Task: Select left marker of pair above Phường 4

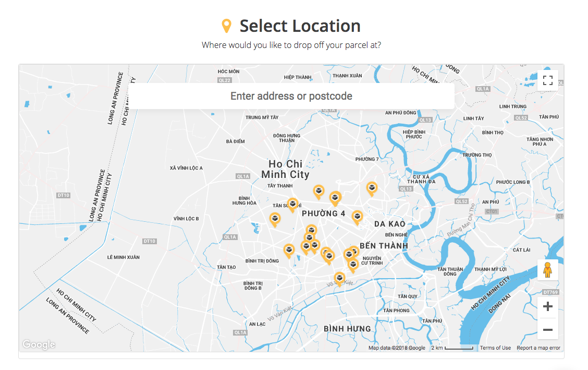Action: pos(318,191)
